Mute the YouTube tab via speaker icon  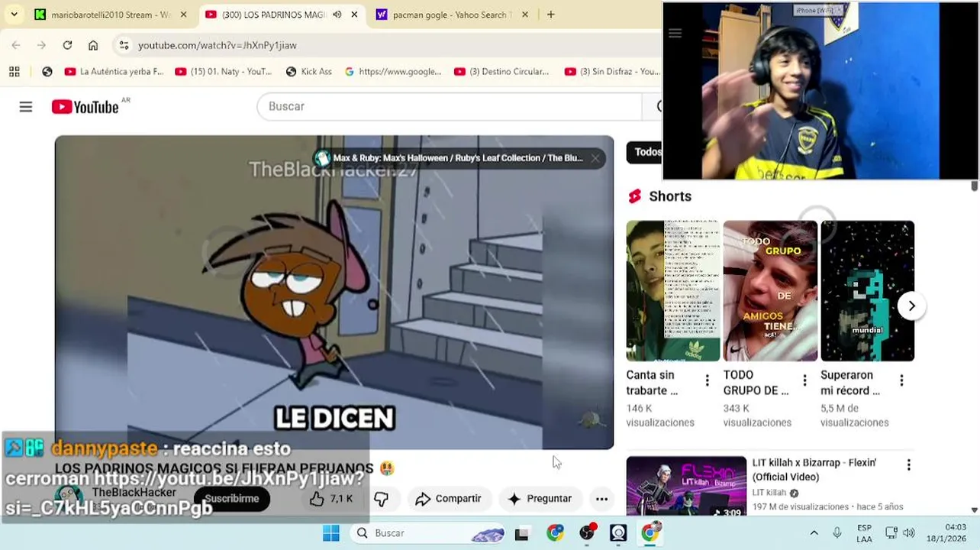pos(337,15)
